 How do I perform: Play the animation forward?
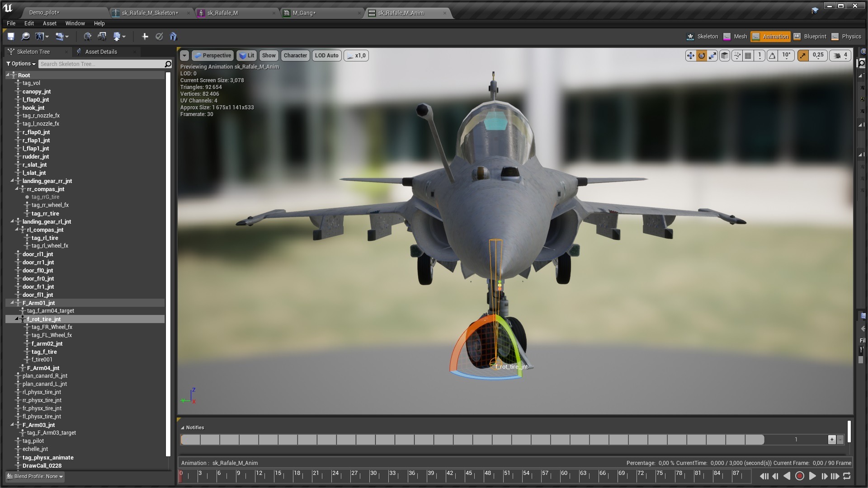tap(812, 476)
